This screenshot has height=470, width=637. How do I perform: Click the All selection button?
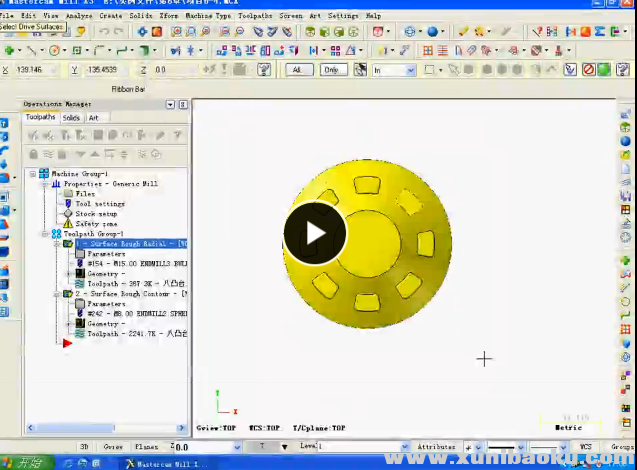(x=298, y=70)
